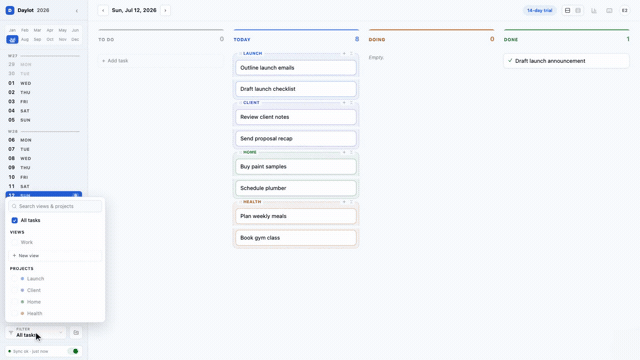Add a task to Client group plus
This screenshot has width=640, height=360.
tap(344, 102)
